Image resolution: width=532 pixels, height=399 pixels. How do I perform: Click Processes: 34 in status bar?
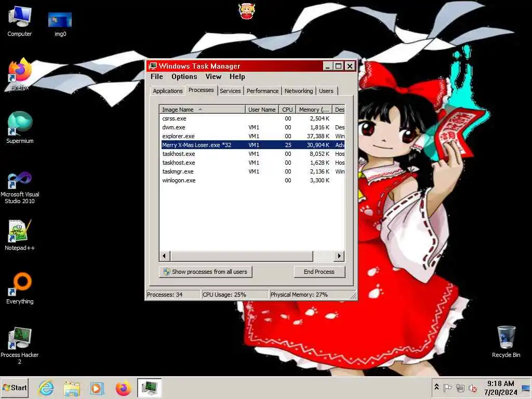point(173,295)
